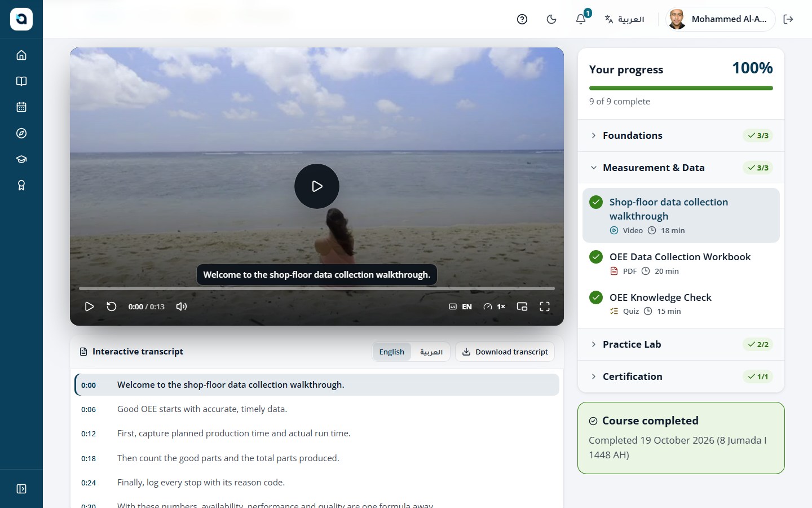Click the small play button in control bar
The image size is (812, 508).
click(89, 306)
